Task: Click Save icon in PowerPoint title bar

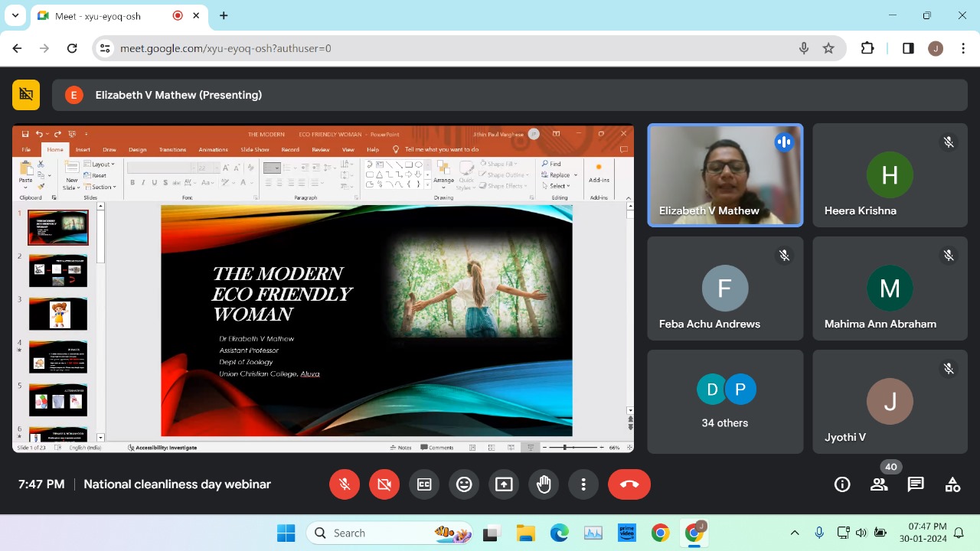Action: click(x=25, y=134)
